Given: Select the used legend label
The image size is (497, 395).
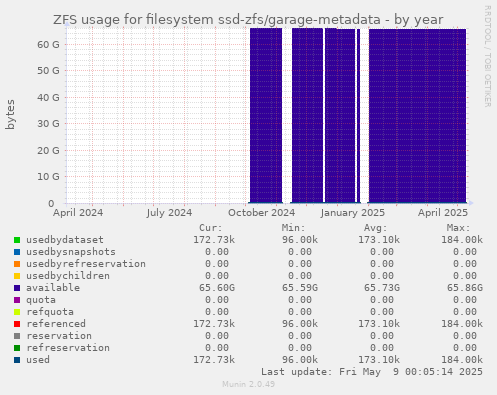Looking at the screenshot, I should point(38,360).
